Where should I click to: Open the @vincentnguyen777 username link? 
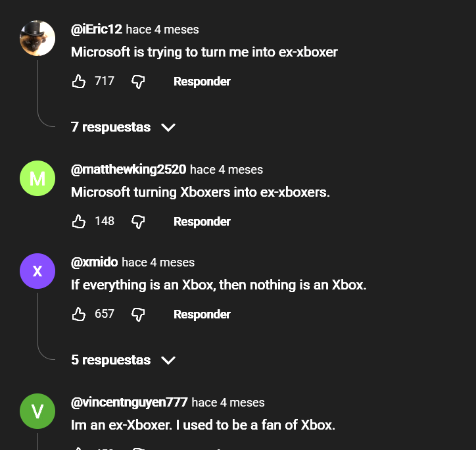pos(130,402)
